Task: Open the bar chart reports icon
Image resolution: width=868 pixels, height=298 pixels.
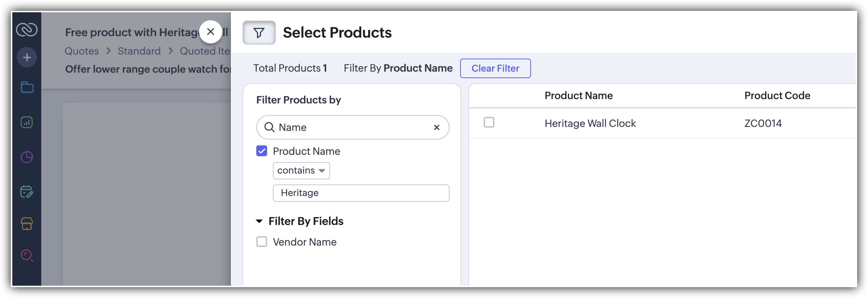Action: click(27, 122)
